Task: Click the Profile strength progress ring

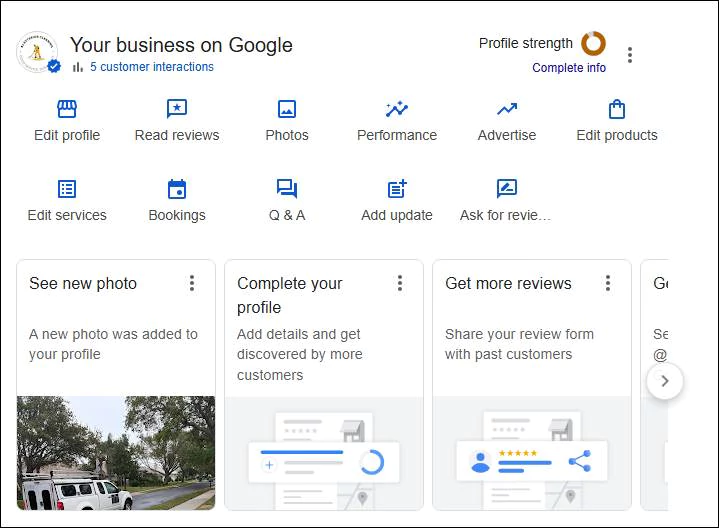Action: 593,43
